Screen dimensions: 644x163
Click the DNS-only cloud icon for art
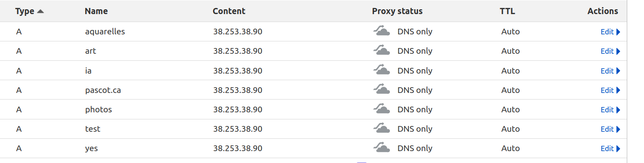382,50
